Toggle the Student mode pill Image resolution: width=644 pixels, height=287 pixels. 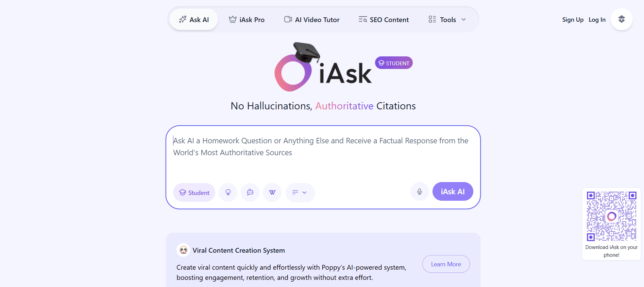(194, 193)
